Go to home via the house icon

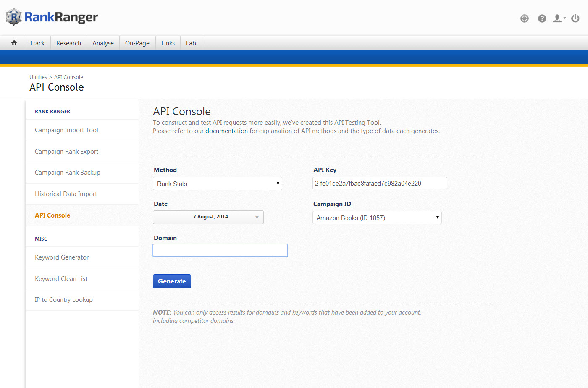(x=14, y=43)
